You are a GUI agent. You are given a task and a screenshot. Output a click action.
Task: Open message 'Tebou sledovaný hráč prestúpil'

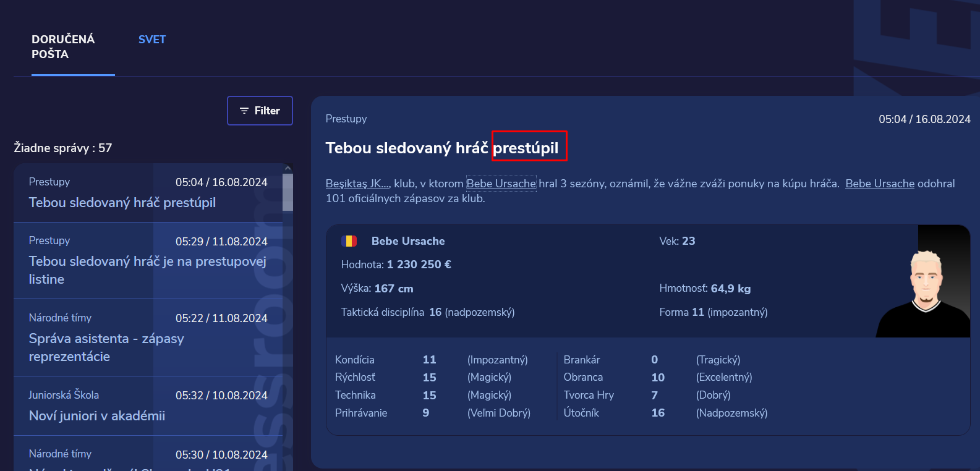pyautogui.click(x=148, y=193)
